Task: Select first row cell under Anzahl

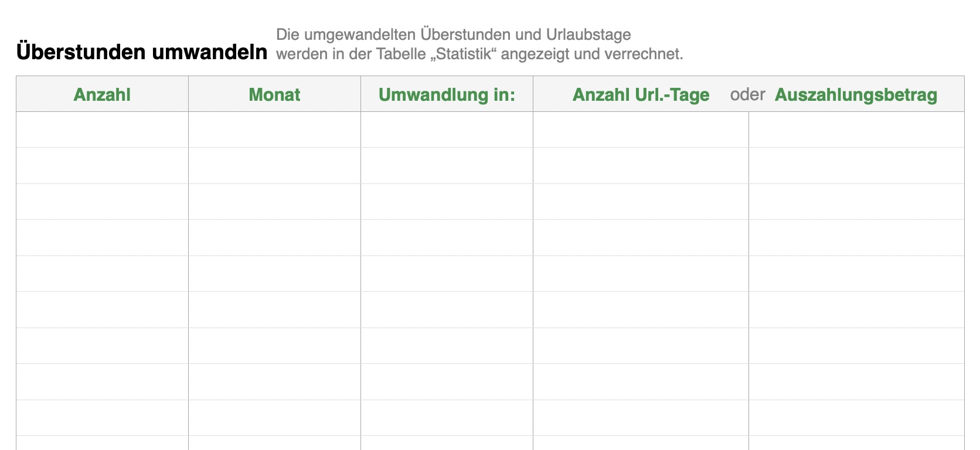Action: coord(102,129)
